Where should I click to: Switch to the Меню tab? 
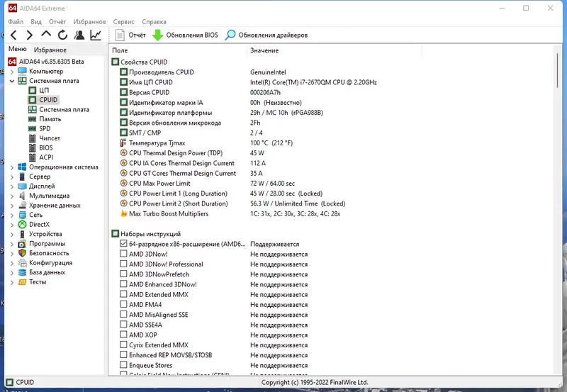17,49
